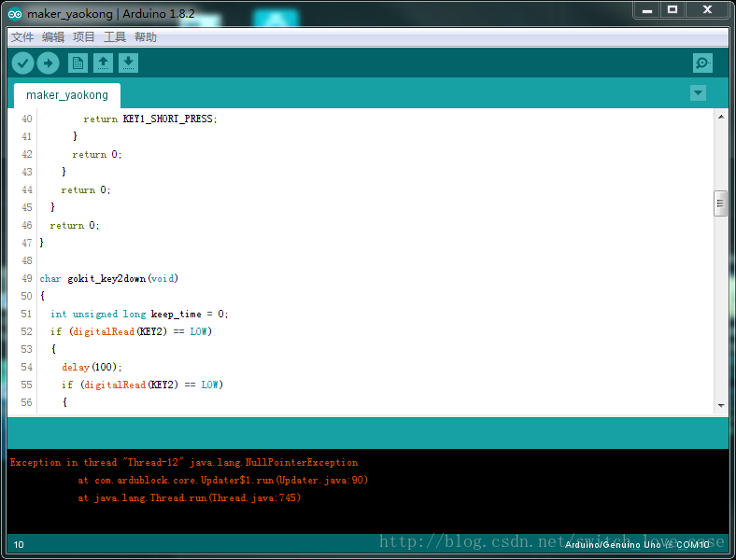Create a new sketch with the New icon

(78, 63)
